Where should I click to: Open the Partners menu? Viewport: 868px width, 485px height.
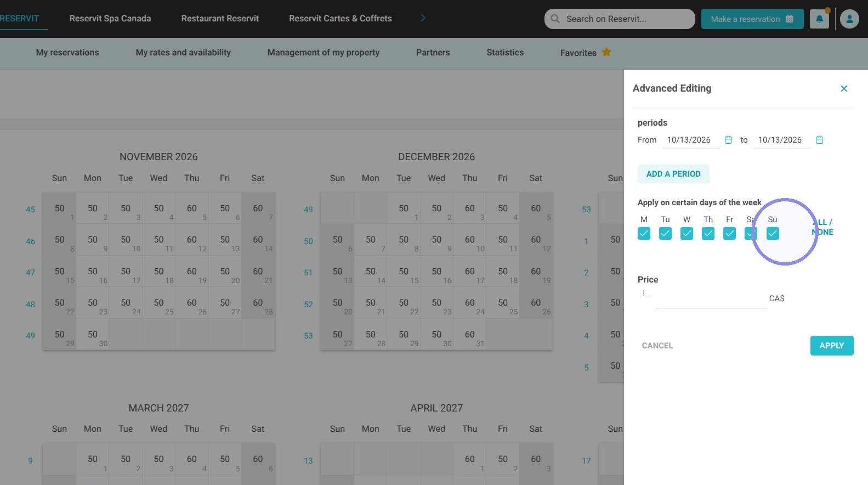(433, 53)
